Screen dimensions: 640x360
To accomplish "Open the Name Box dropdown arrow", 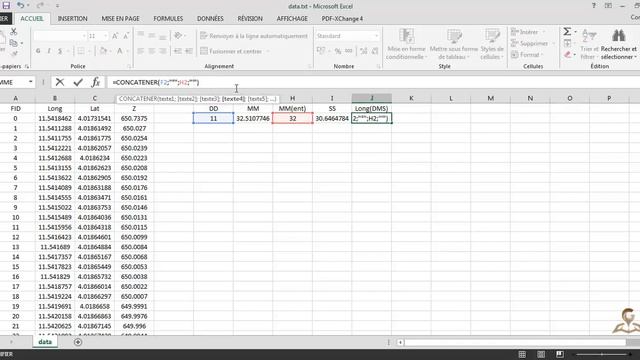I will (31, 82).
